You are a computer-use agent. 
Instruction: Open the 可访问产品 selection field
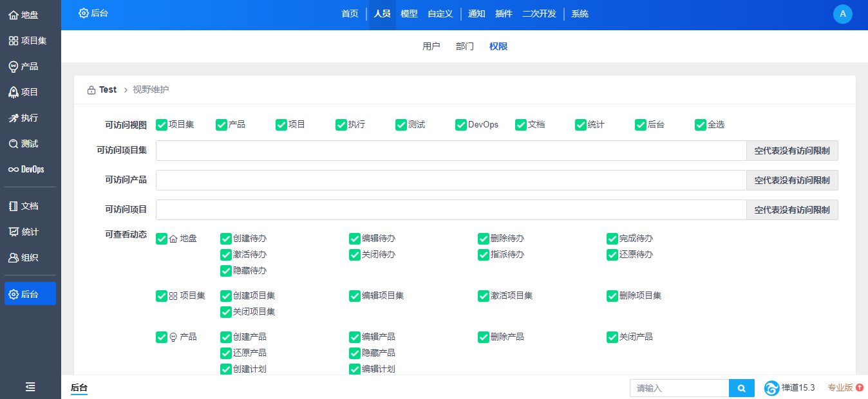[x=451, y=180]
